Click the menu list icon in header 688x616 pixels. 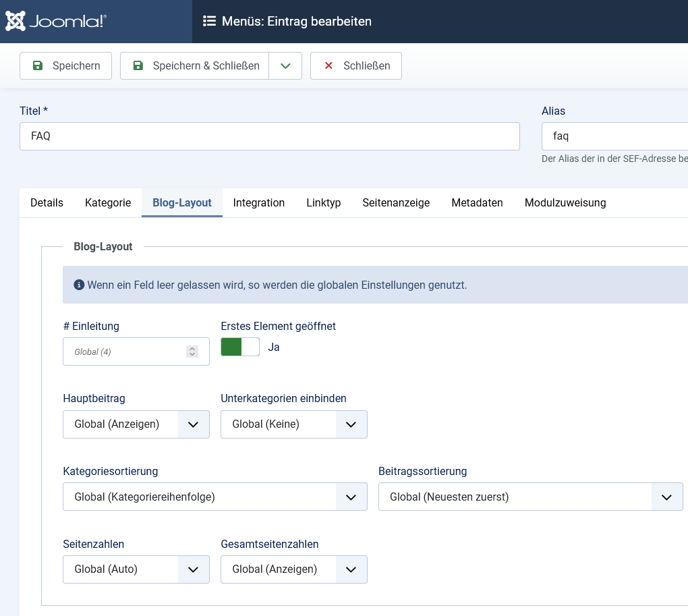(209, 22)
